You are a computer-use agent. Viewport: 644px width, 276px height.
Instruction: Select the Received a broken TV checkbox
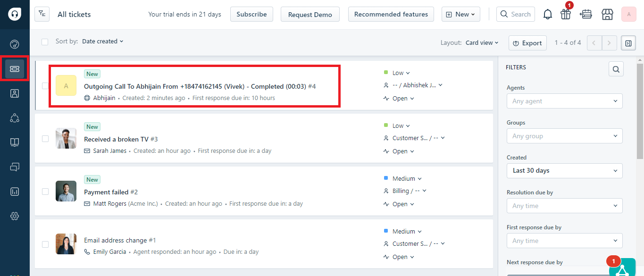(45, 139)
